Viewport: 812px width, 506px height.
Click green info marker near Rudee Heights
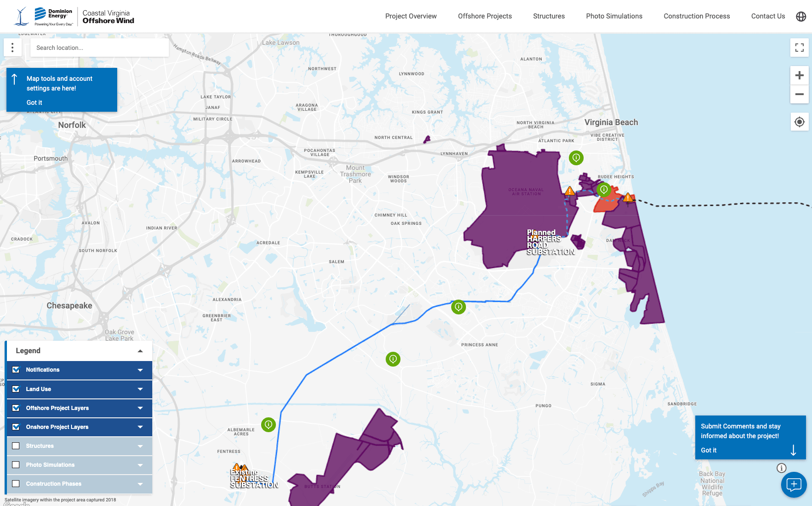pos(604,189)
